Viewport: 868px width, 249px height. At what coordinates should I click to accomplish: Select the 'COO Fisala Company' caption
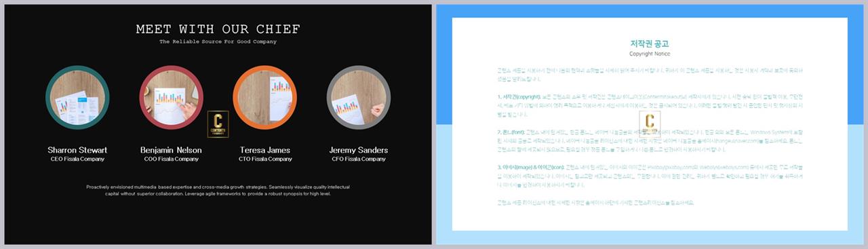pos(171,159)
